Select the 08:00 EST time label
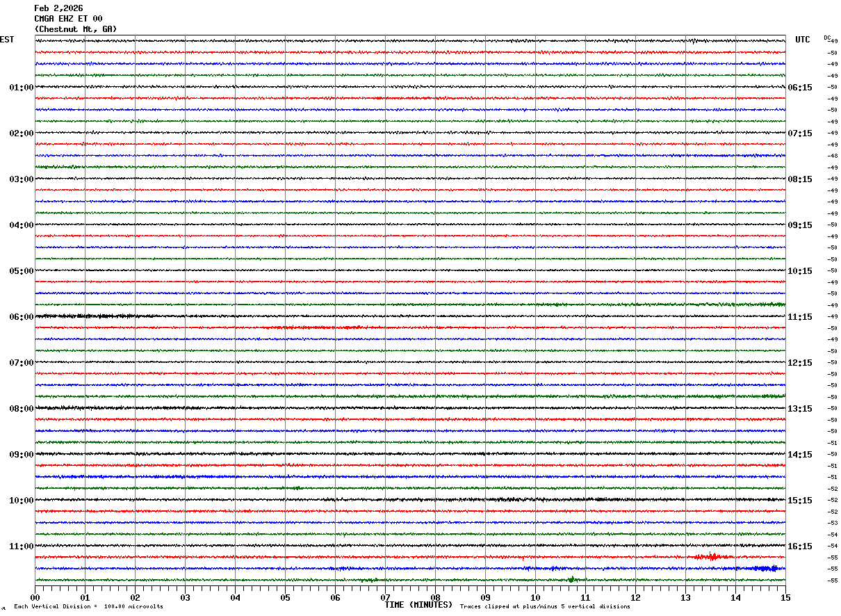This screenshot has height=616, width=841. click(22, 409)
